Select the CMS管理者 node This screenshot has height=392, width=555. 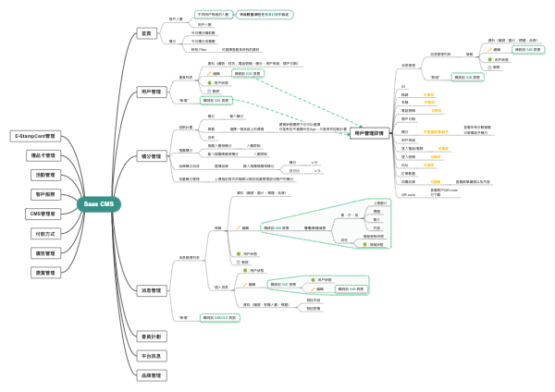pyautogui.click(x=43, y=214)
